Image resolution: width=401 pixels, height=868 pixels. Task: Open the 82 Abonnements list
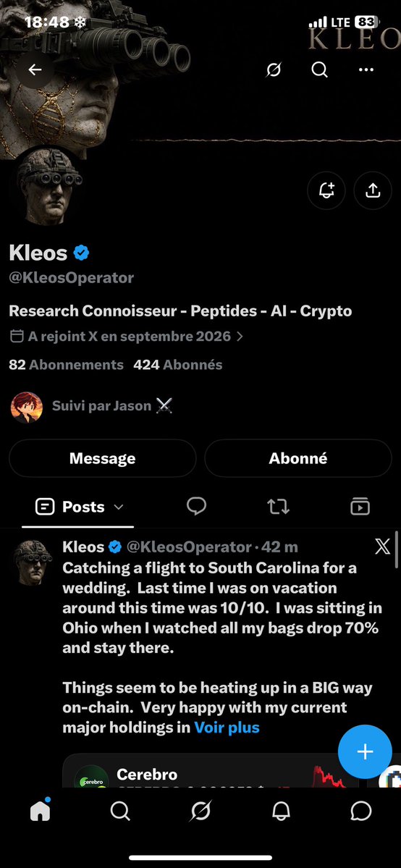pos(66,365)
